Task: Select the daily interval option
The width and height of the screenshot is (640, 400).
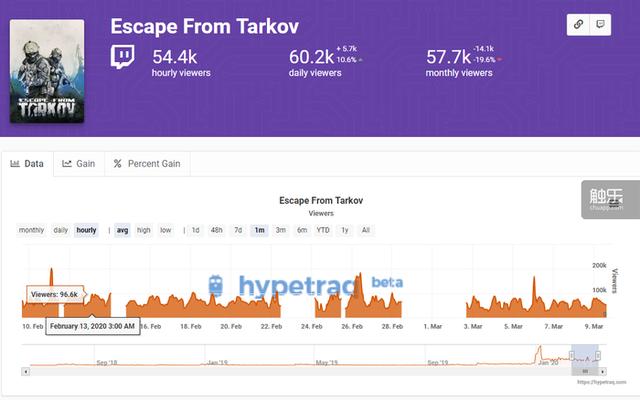Action: pyautogui.click(x=60, y=230)
